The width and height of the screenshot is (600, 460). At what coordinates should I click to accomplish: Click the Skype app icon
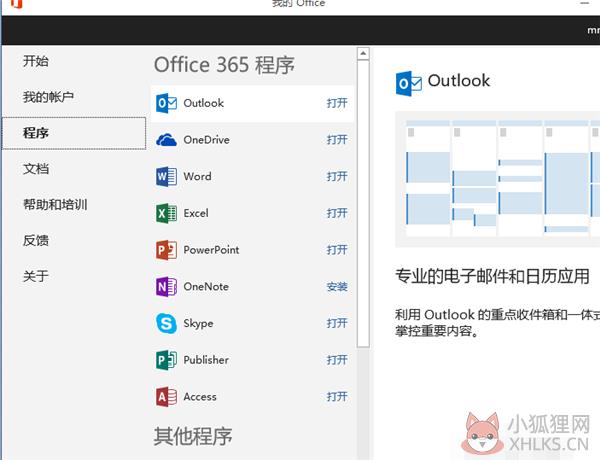[x=166, y=323]
